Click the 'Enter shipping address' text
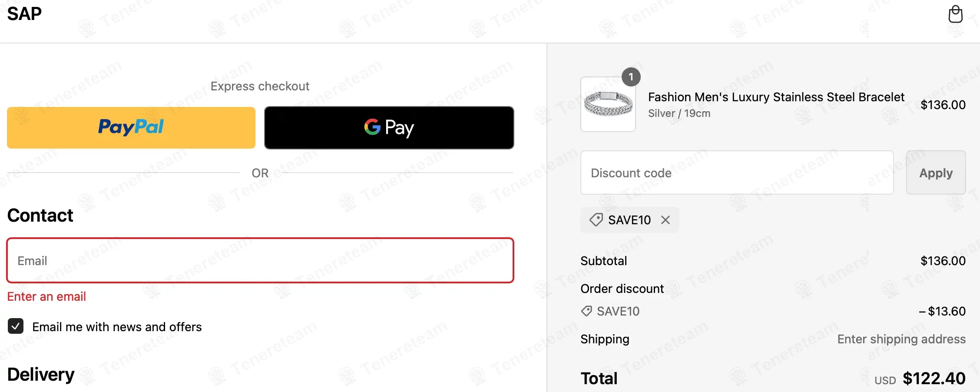The height and width of the screenshot is (392, 980). pos(901,339)
